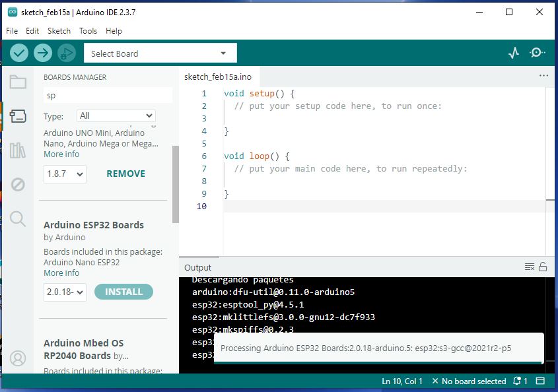Toggle scroll lock in the Output panel
Screen dimensions: 558x392
[541, 267]
